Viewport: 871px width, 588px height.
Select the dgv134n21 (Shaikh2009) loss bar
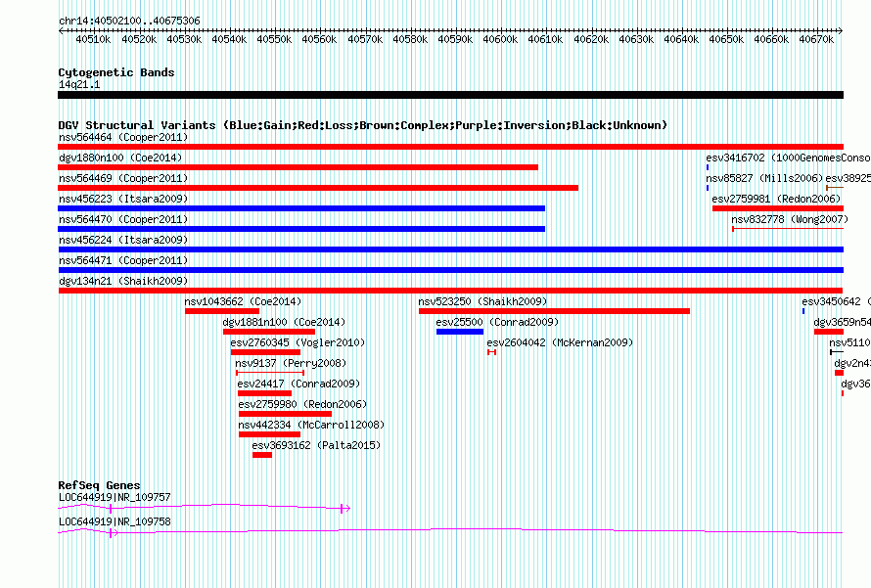point(450,291)
